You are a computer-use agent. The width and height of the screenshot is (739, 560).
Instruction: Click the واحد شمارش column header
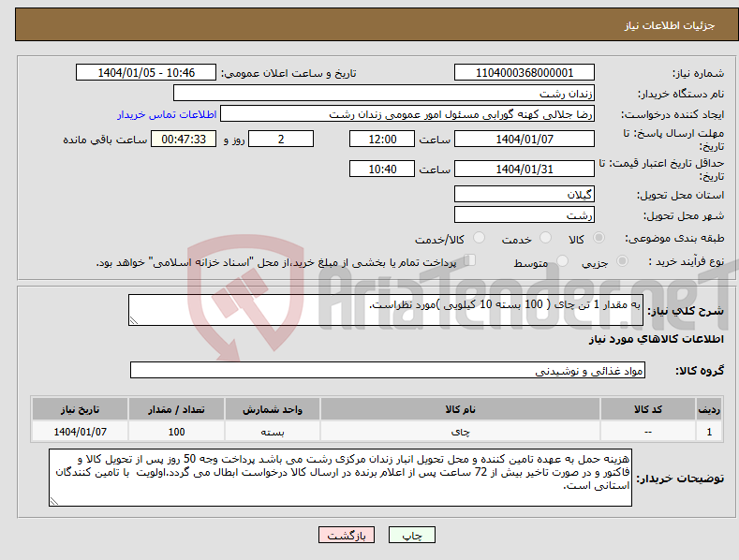coord(273,409)
